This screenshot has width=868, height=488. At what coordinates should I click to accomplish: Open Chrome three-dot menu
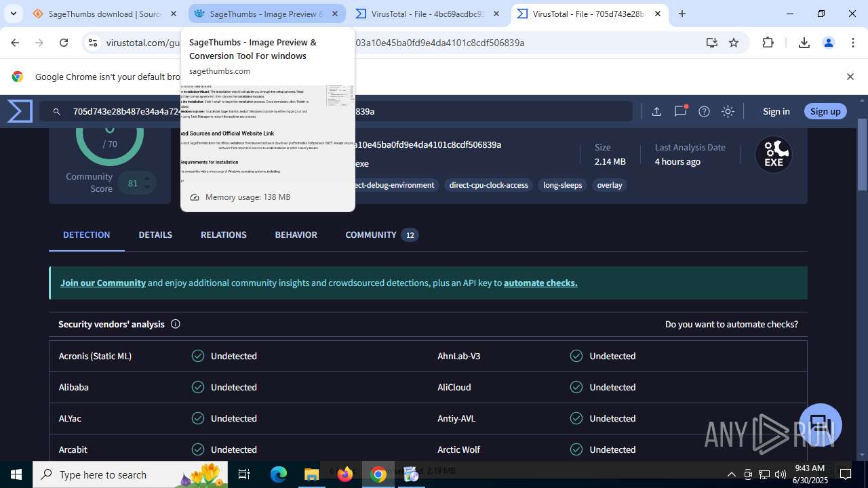[852, 43]
